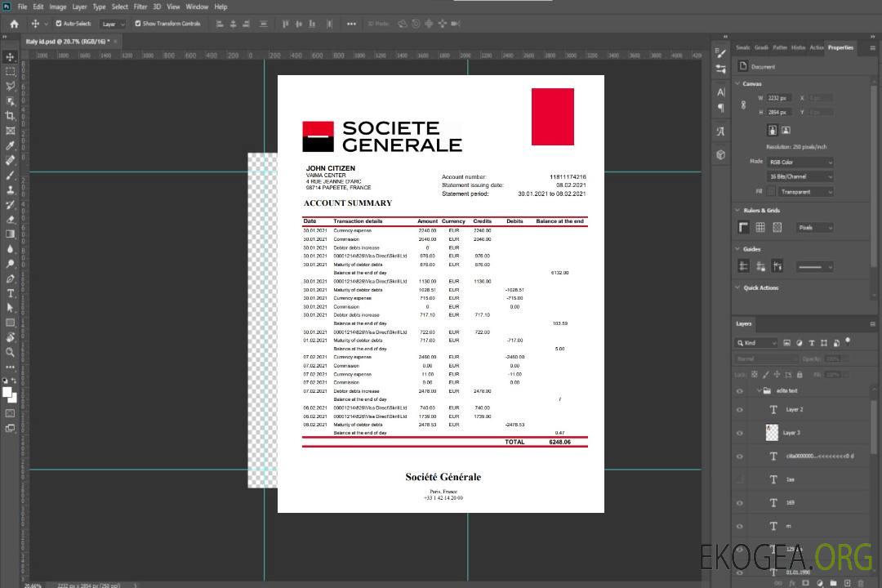Open the guide line style dropdown
This screenshot has height=588, width=882.
click(x=815, y=267)
